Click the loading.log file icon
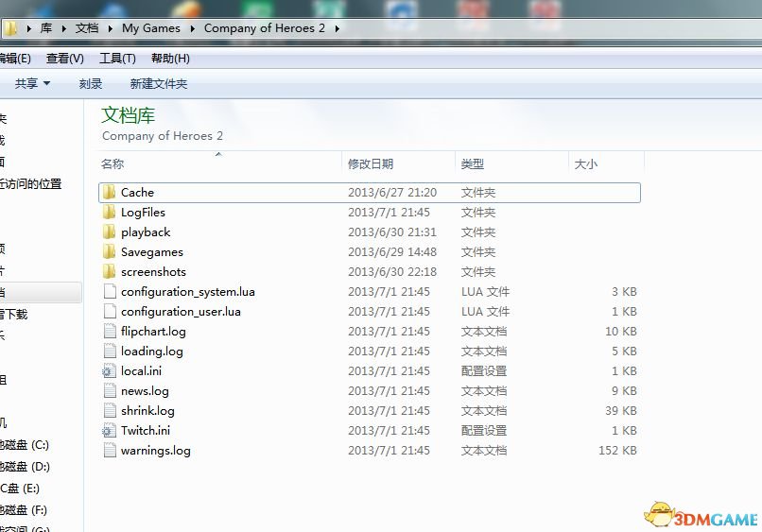 110,352
